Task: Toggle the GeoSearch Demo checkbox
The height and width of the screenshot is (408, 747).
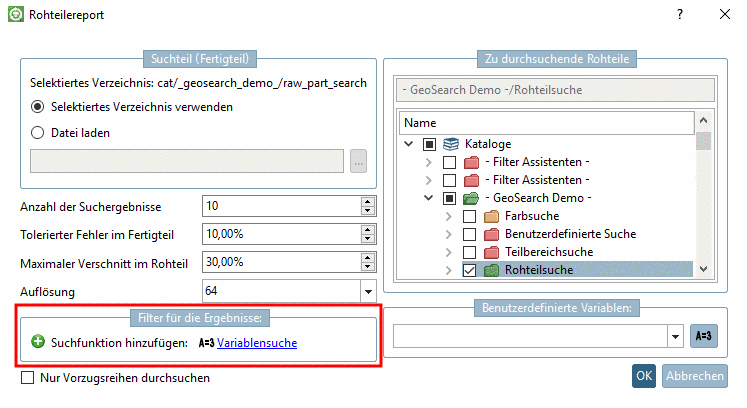Action: [449, 198]
